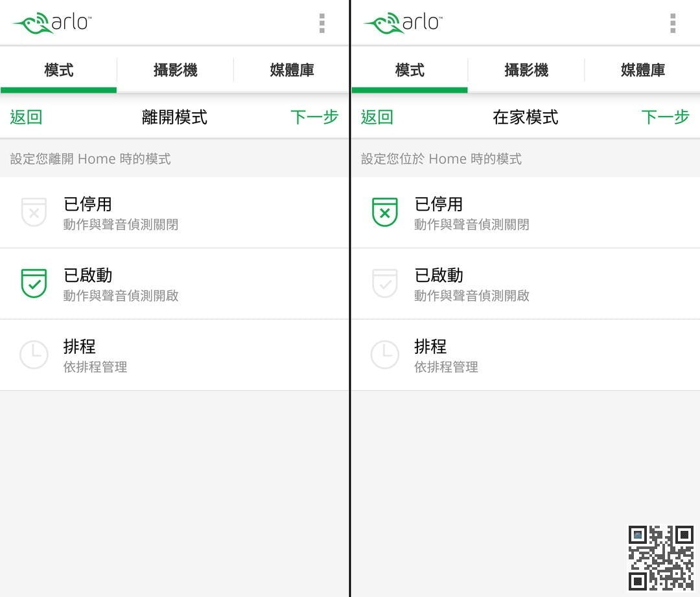Viewport: 700px width, 597px height.
Task: Open the three-dot menu on left screen
Action: point(322,23)
